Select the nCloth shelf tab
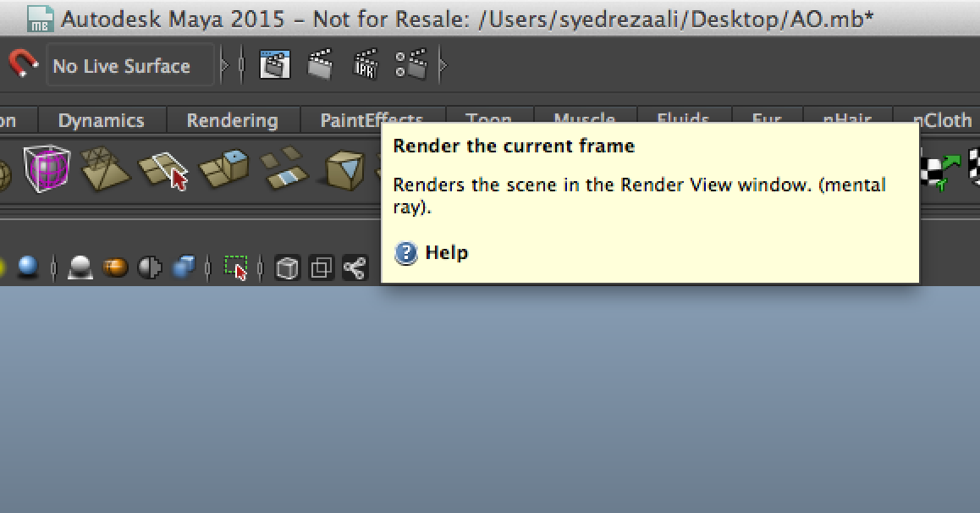The image size is (980, 513). click(x=942, y=120)
